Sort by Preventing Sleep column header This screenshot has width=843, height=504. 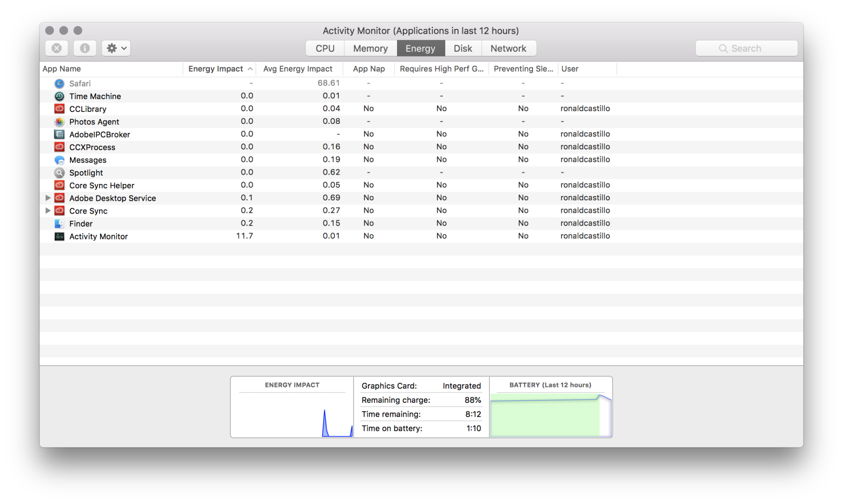(x=524, y=69)
